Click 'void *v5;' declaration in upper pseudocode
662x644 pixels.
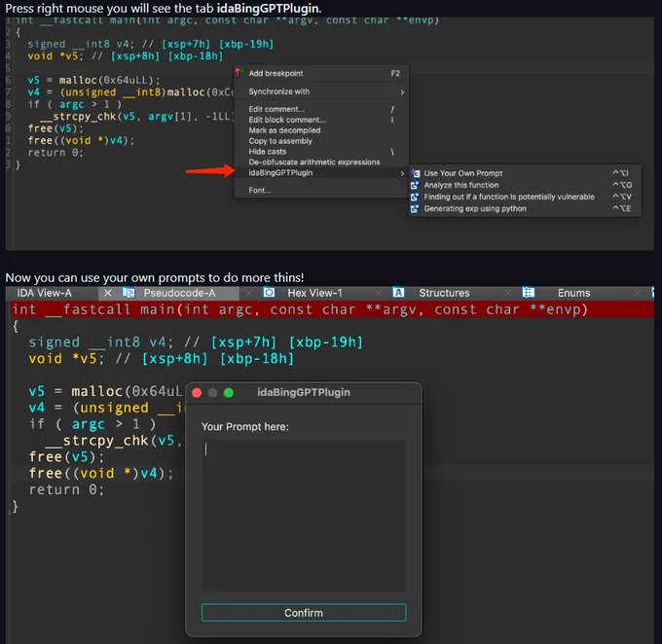pos(55,56)
